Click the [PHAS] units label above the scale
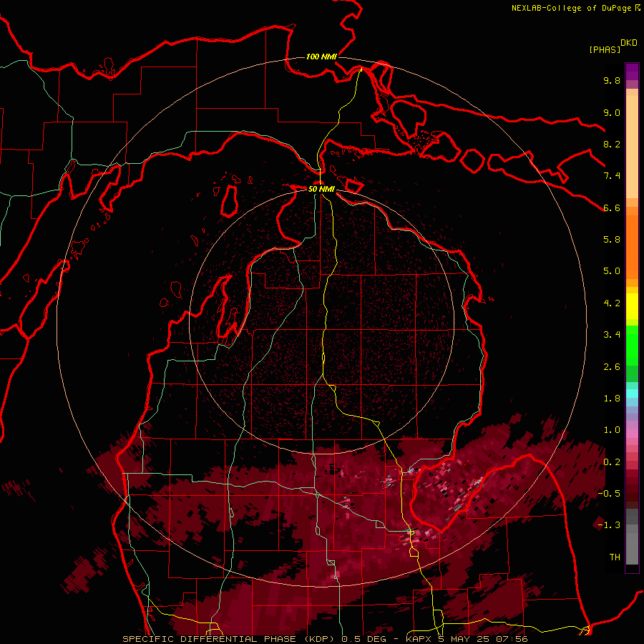This screenshot has height=644, width=644. [x=605, y=49]
